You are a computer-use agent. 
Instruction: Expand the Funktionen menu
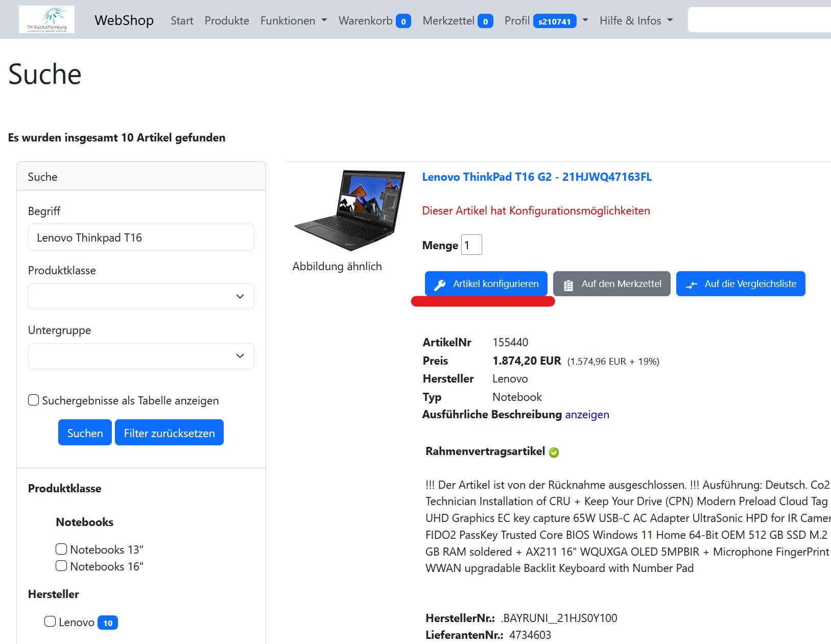pyautogui.click(x=294, y=20)
